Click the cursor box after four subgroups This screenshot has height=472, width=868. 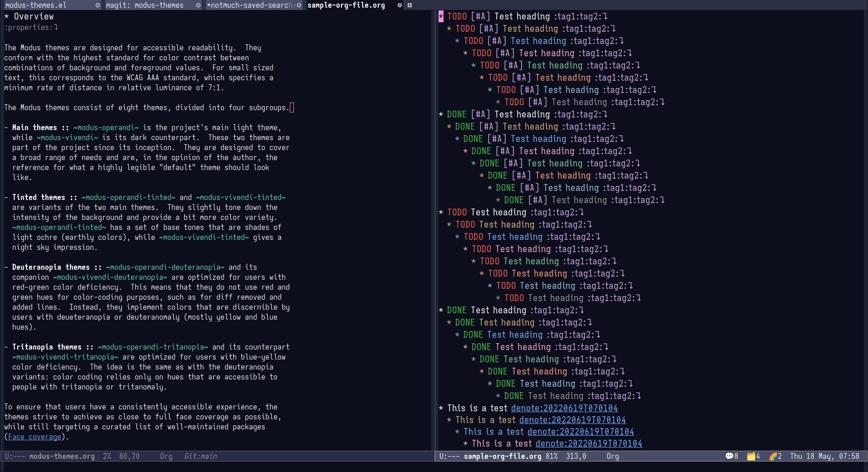(292, 107)
